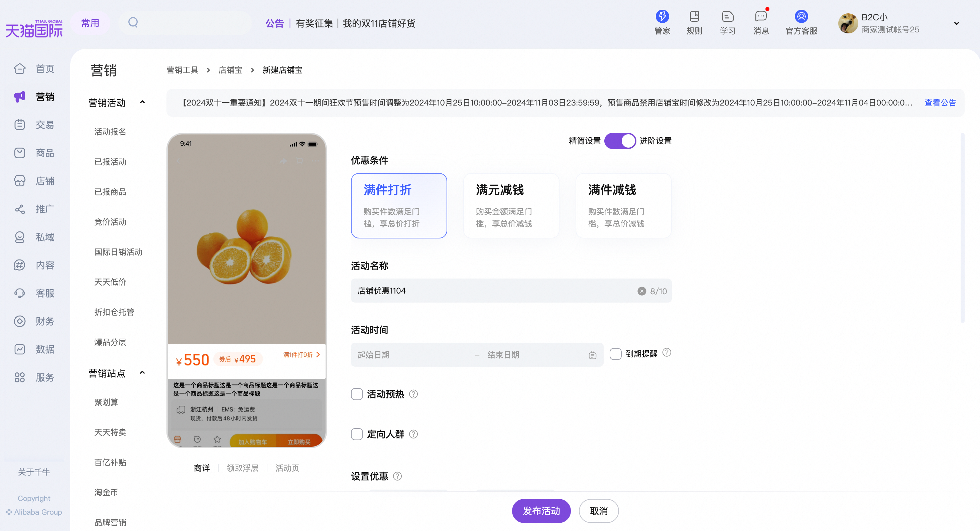Image resolution: width=980 pixels, height=531 pixels.
Task: Show help for 到期提醒 question icon
Action: point(666,353)
